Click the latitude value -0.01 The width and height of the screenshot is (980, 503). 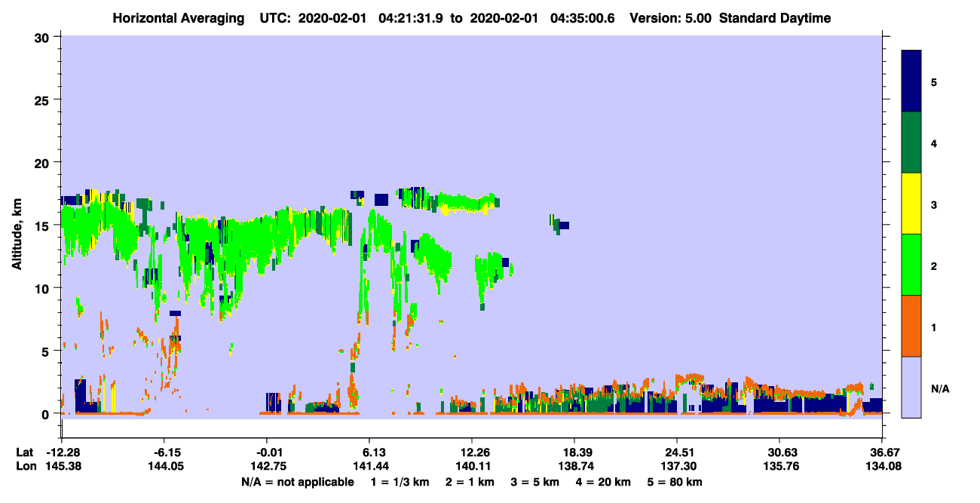268,452
